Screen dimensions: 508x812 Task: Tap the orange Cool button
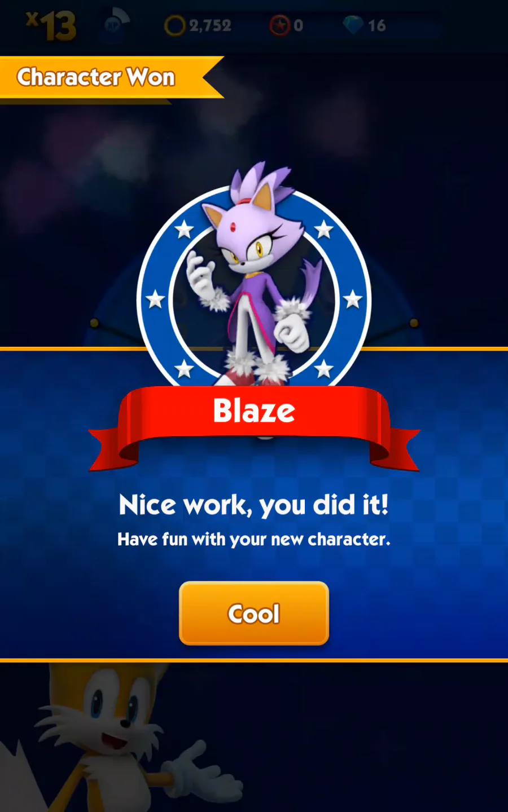click(254, 613)
